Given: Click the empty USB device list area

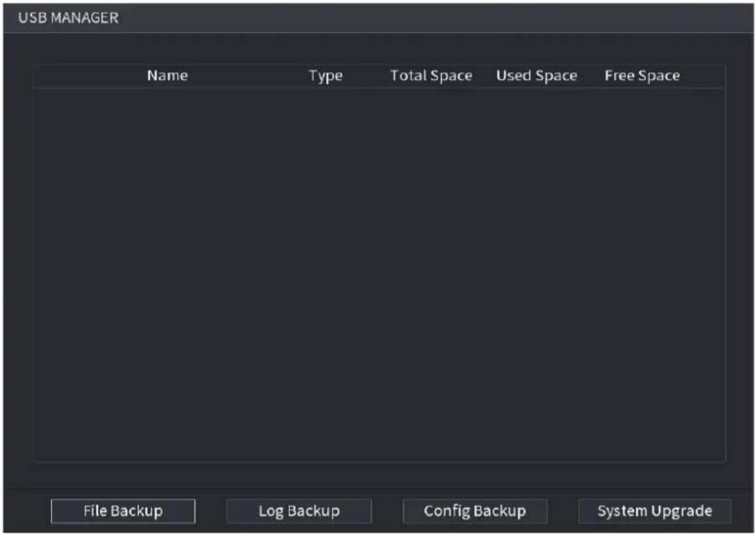Looking at the screenshot, I should [x=379, y=275].
